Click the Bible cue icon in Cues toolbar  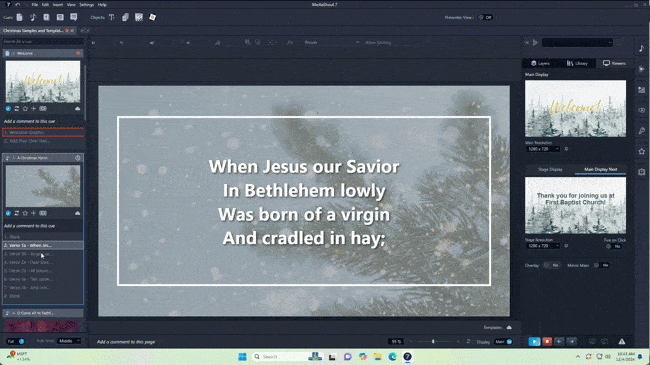46,17
